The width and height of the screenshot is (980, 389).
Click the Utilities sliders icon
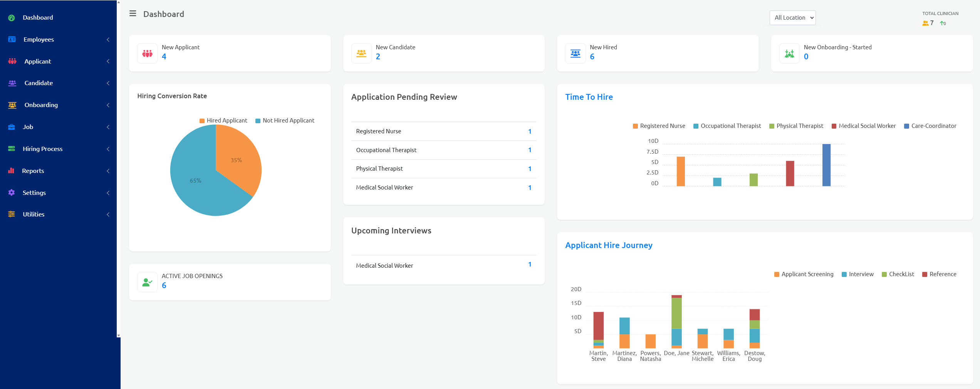tap(11, 214)
